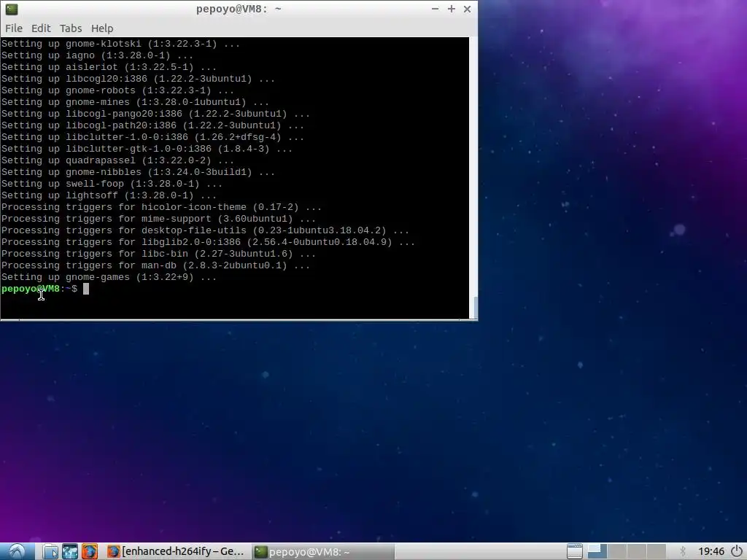Switch to the first workspace in pager
Screen dimensions: 747x560
pos(597,551)
